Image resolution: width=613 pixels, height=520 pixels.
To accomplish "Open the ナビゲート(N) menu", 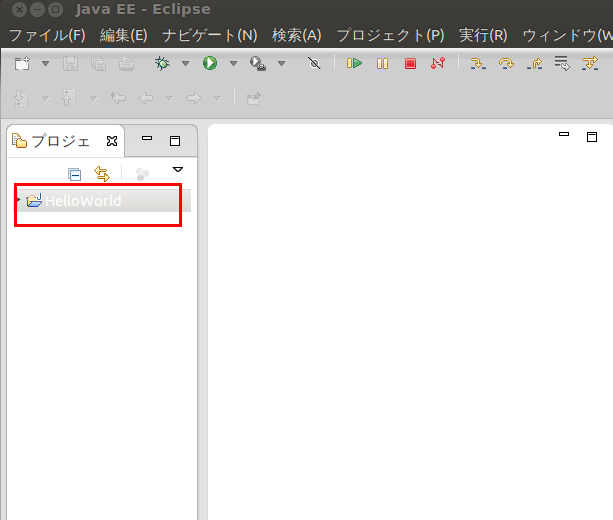I will [x=210, y=36].
